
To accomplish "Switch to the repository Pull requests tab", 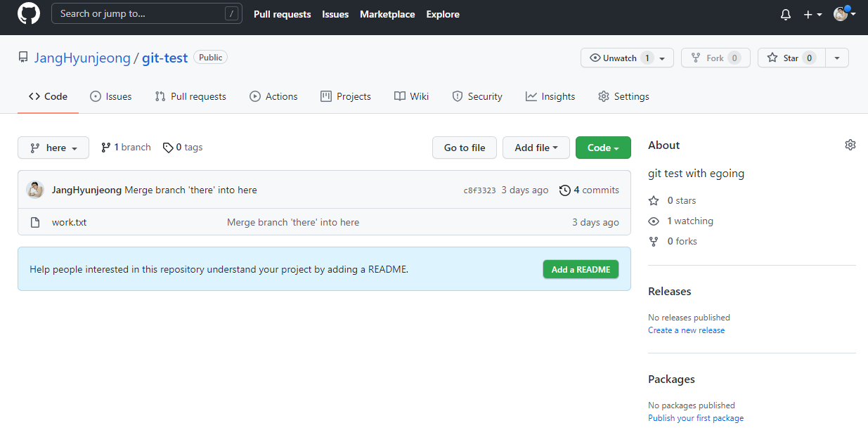I will point(190,96).
